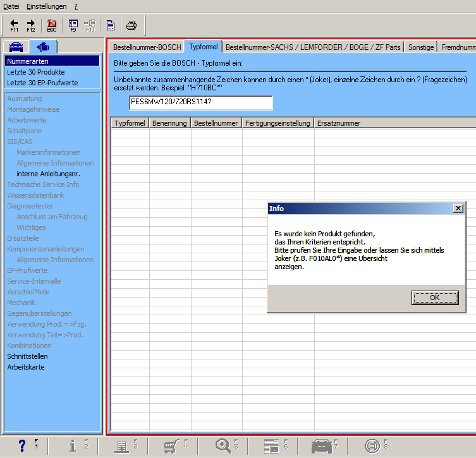The height and width of the screenshot is (458, 476).
Task: Click the Ausrustung entry
Action: tap(25, 99)
